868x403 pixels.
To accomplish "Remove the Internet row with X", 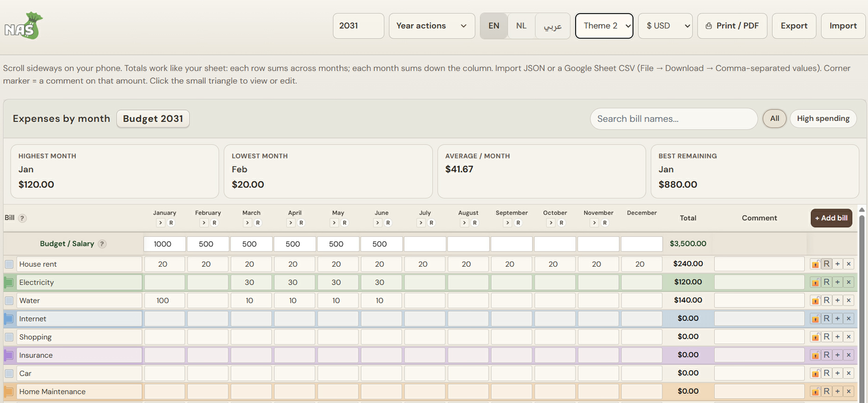I will pos(849,319).
